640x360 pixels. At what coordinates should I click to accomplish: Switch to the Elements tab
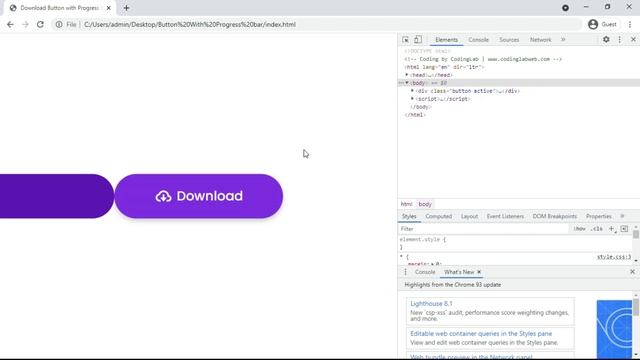(x=447, y=40)
